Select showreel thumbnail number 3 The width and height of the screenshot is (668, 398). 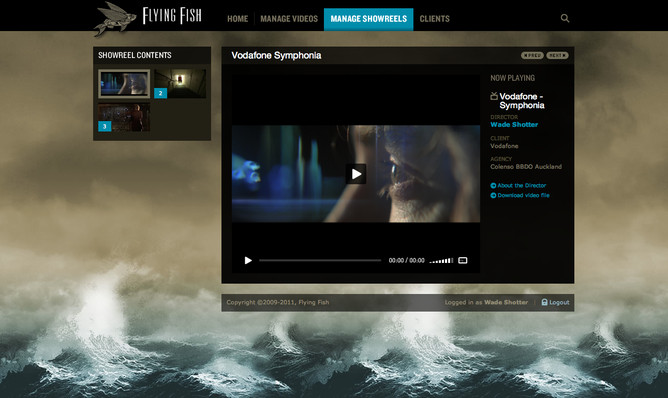tap(124, 117)
